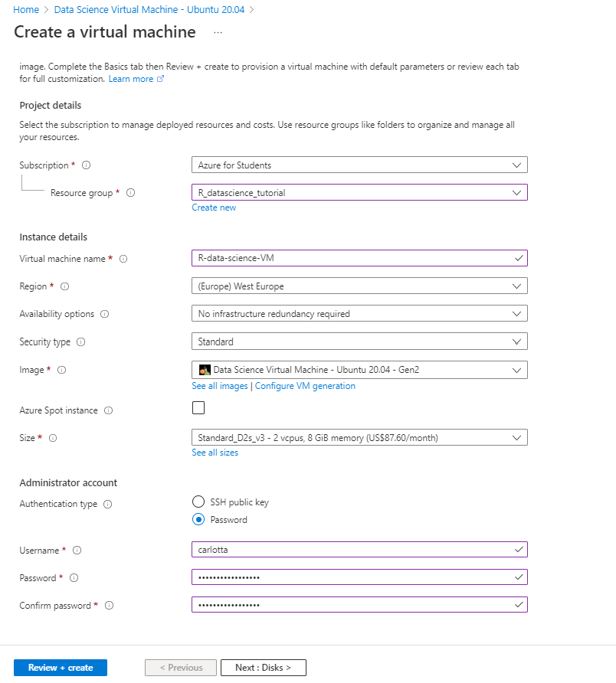Open the Size info icon
The width and height of the screenshot is (616, 683).
(x=53, y=438)
